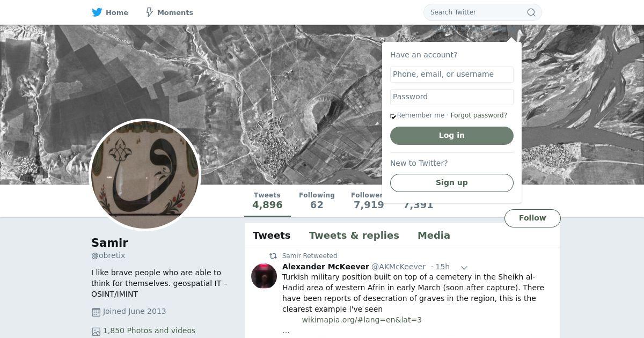Screen dimensions: 644x338
Task: Follow Samir with the Follow button
Action: point(532,218)
